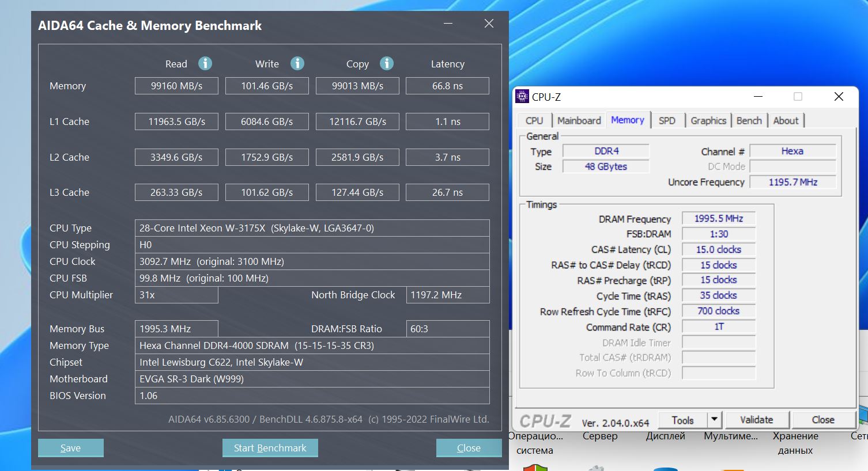Switch to the Graphics tab
This screenshot has height=471, width=868.
click(708, 120)
